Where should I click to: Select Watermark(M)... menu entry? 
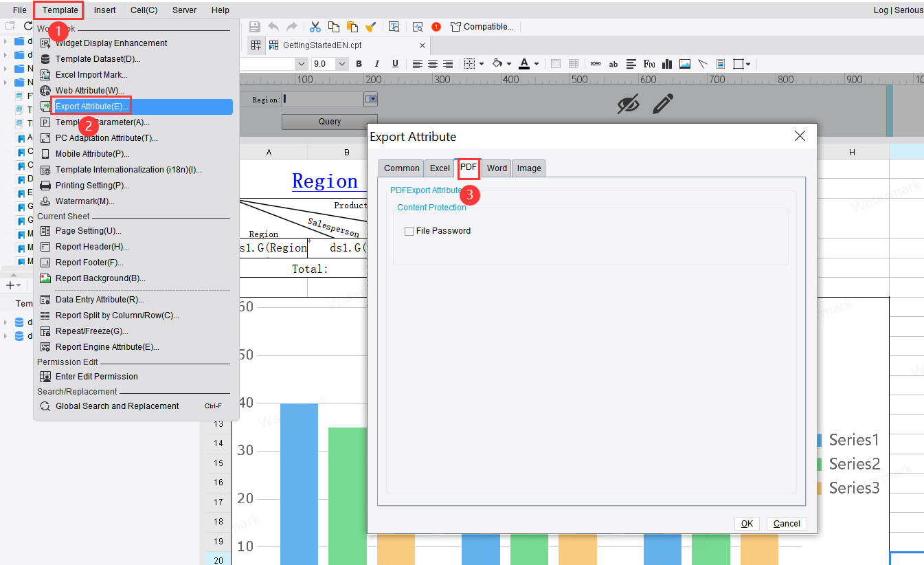click(135, 201)
